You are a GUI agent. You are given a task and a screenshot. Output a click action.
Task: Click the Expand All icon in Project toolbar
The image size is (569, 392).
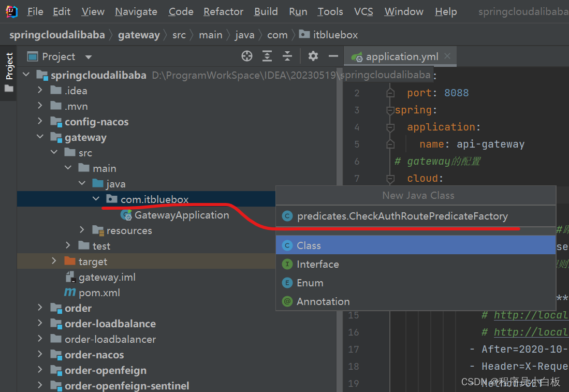pyautogui.click(x=267, y=56)
